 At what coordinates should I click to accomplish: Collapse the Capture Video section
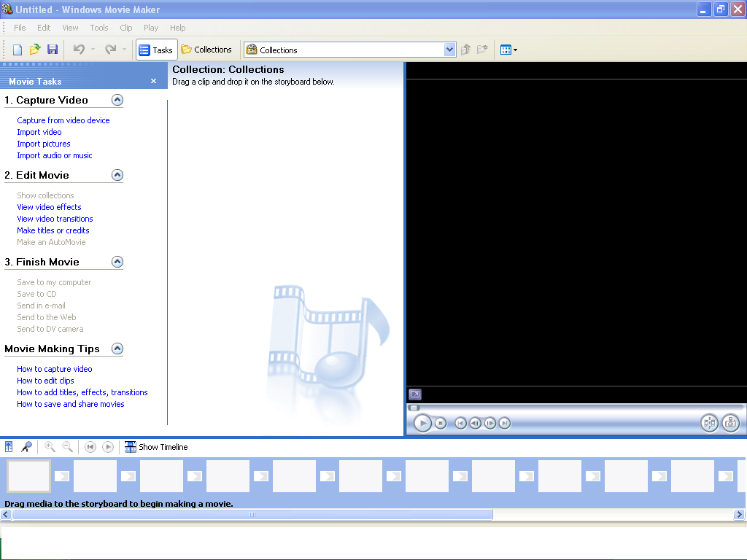tap(117, 100)
